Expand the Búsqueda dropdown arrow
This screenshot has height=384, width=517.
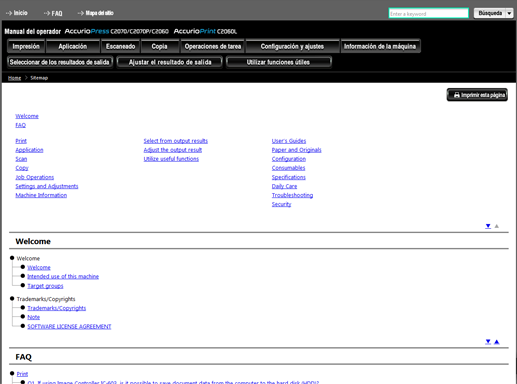tap(509, 13)
